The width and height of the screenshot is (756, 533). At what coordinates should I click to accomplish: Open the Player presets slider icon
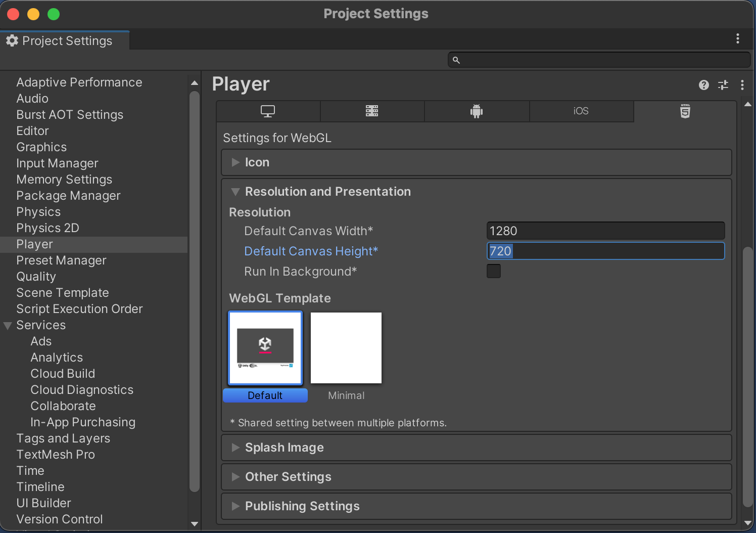723,85
